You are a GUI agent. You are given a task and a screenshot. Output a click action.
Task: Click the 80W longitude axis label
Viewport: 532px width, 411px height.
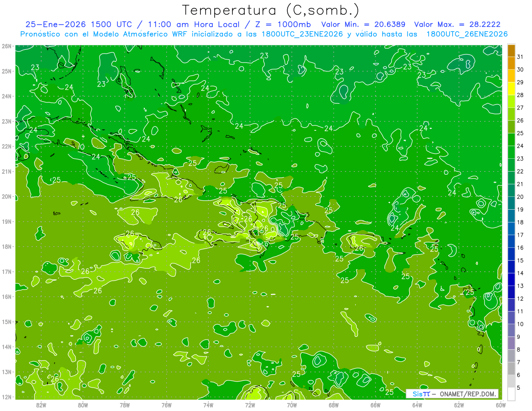click(x=83, y=405)
